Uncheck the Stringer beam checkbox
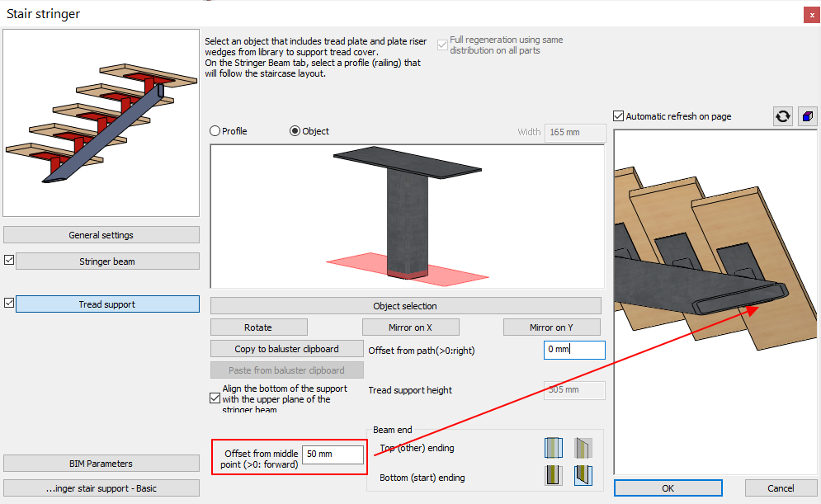Screen dimensions: 821x504 [9, 261]
